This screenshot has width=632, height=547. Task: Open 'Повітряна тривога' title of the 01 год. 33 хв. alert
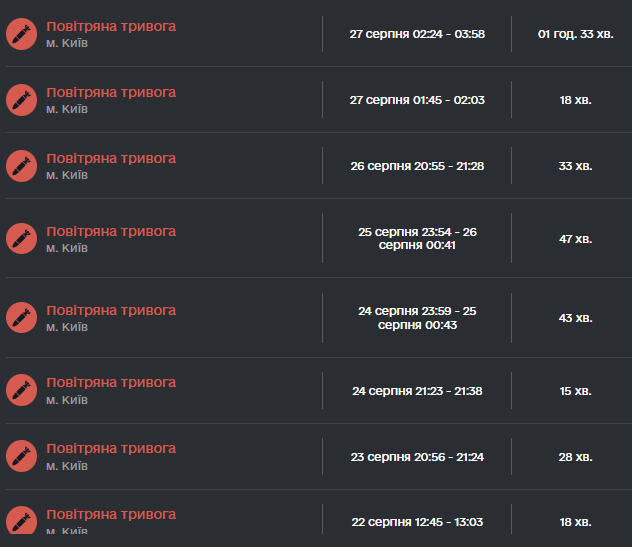[x=111, y=26]
